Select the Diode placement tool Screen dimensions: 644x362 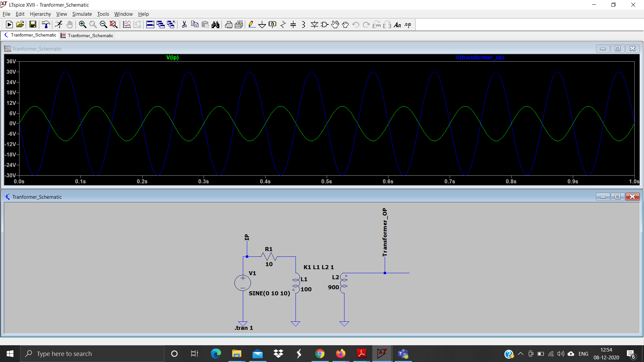[315, 24]
